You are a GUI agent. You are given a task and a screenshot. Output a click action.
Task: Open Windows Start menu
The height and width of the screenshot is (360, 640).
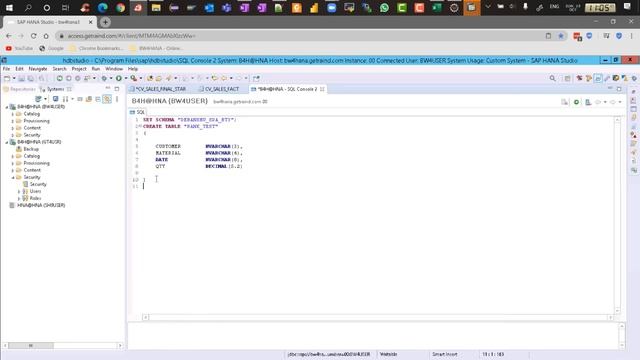tap(9, 7)
